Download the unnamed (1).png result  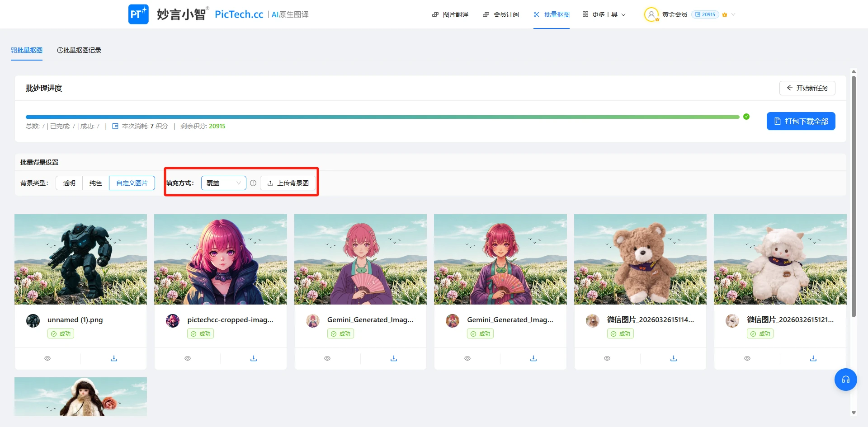point(114,358)
